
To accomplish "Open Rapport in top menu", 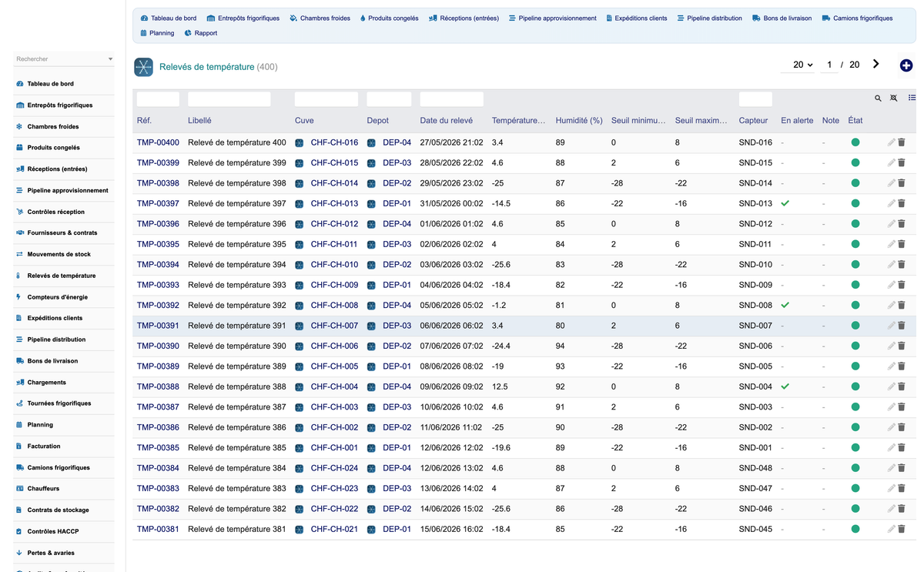I will (201, 33).
